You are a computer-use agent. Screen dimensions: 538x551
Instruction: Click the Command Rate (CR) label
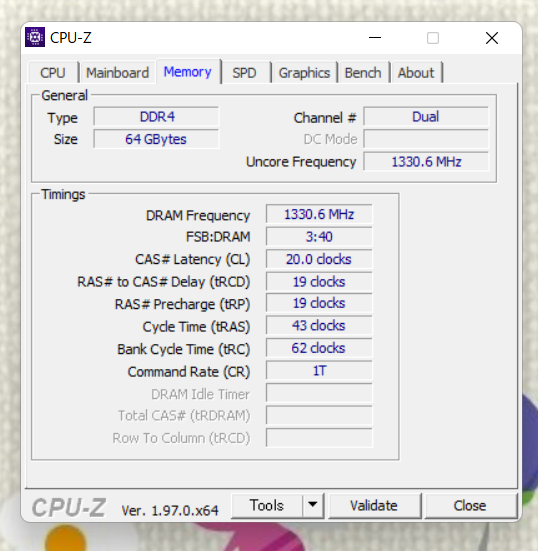[x=189, y=372]
